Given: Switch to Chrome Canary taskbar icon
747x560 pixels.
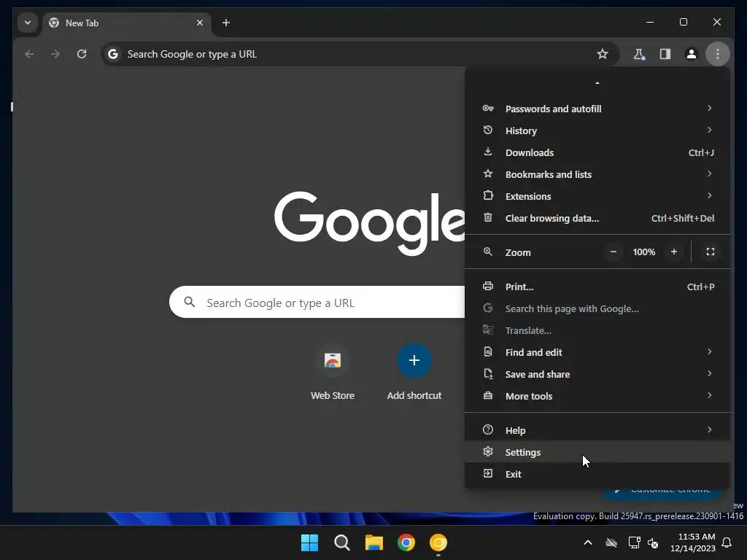Looking at the screenshot, I should coord(438,542).
